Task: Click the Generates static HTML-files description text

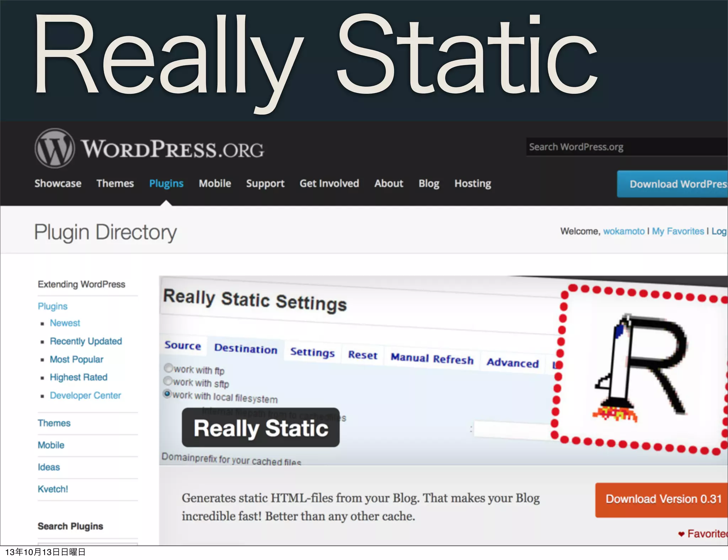Action: 361,507
